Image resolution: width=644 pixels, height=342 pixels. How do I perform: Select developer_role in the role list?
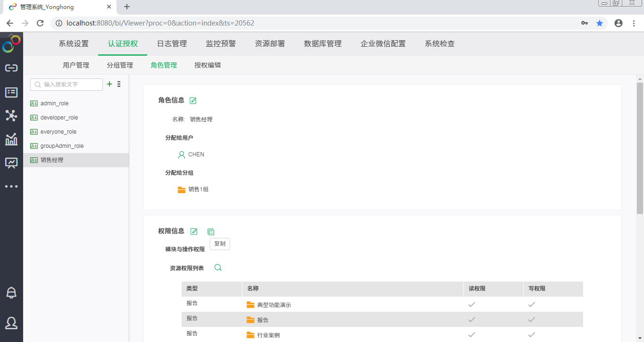59,118
